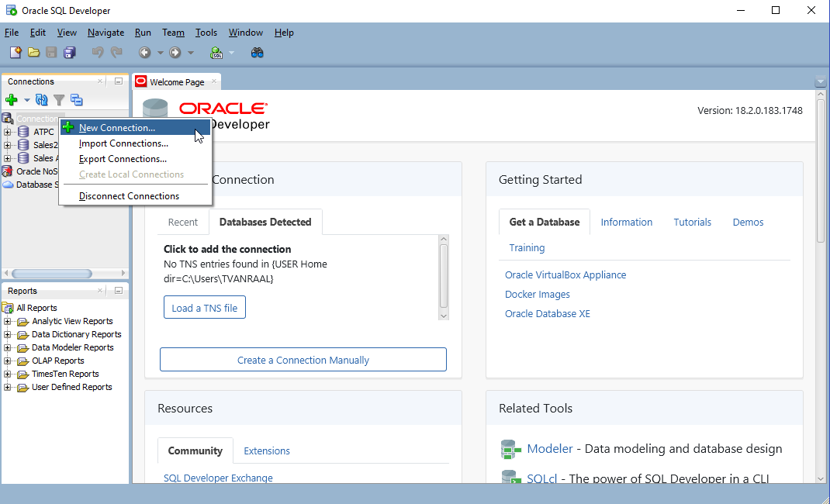
Task: Open the Forward history dropdown arrow
Action: [x=191, y=53]
